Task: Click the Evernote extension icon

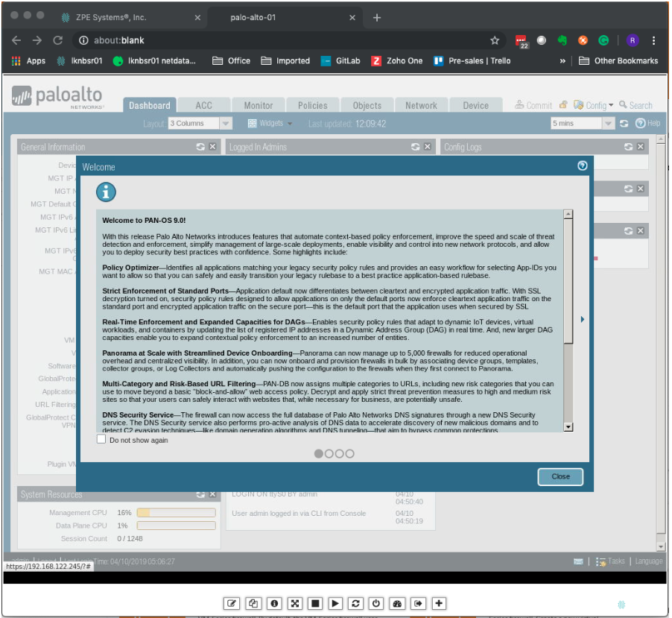Action: [x=562, y=40]
